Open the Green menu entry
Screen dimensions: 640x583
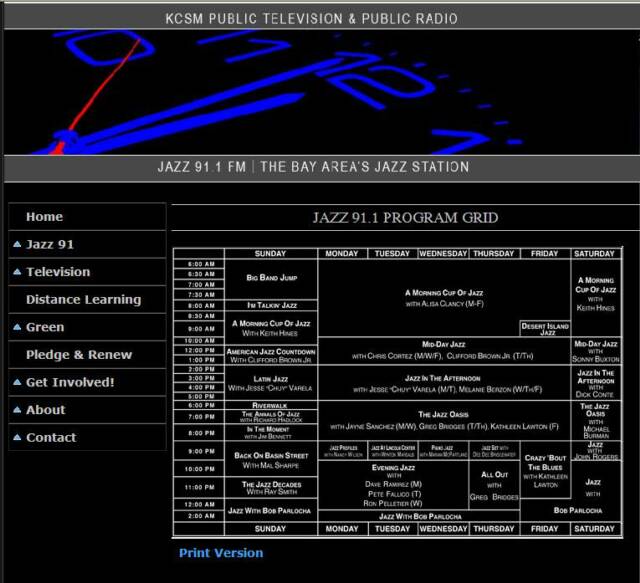pos(87,327)
